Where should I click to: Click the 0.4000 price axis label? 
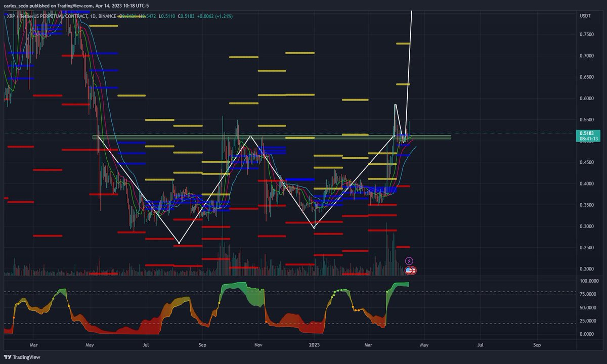pos(587,184)
